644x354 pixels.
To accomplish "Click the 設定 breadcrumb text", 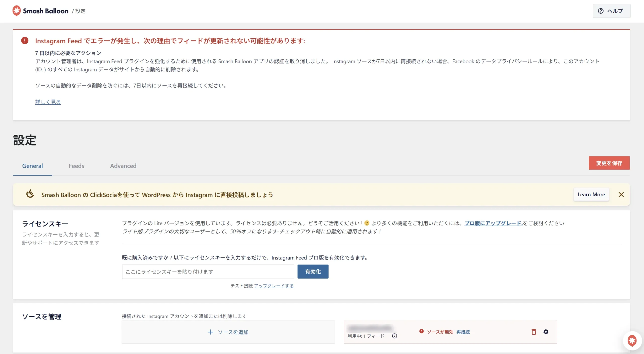I will click(x=80, y=11).
